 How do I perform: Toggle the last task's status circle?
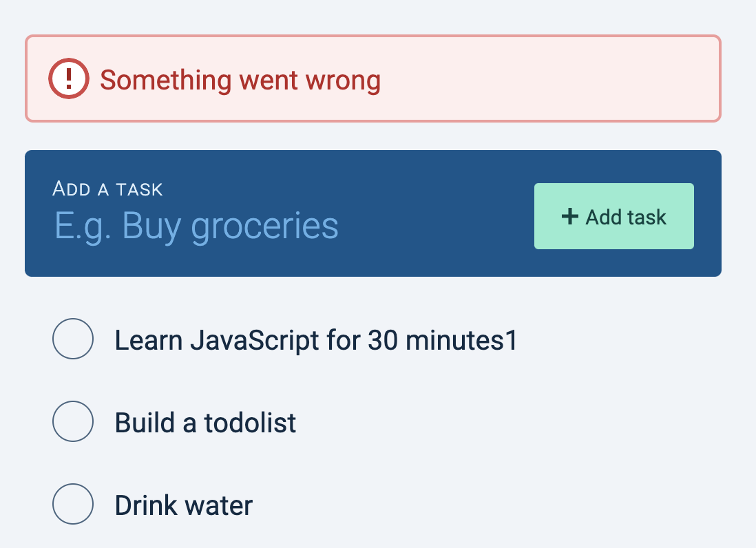point(72,505)
